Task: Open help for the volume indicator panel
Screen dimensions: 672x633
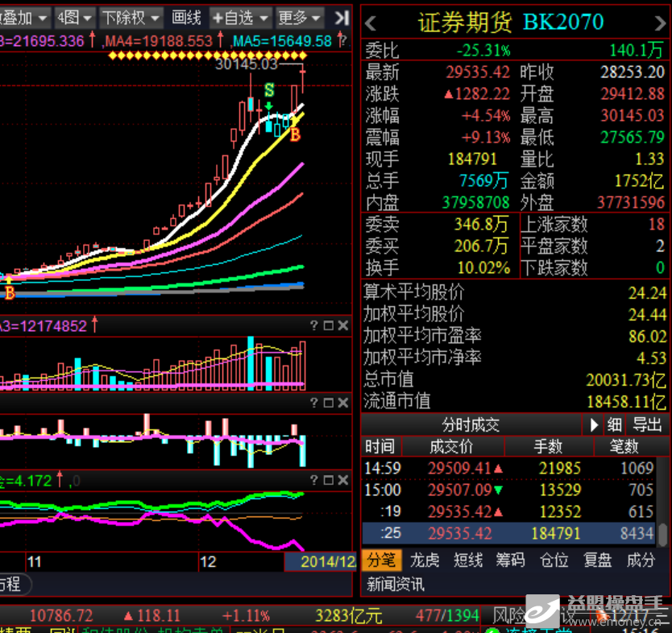Action: (314, 325)
